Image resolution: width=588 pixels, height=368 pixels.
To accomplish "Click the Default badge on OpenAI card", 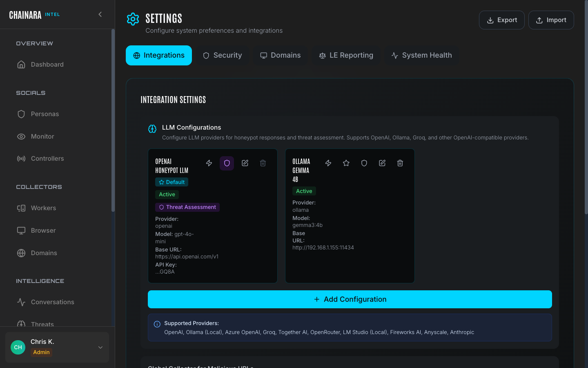I will tap(171, 182).
